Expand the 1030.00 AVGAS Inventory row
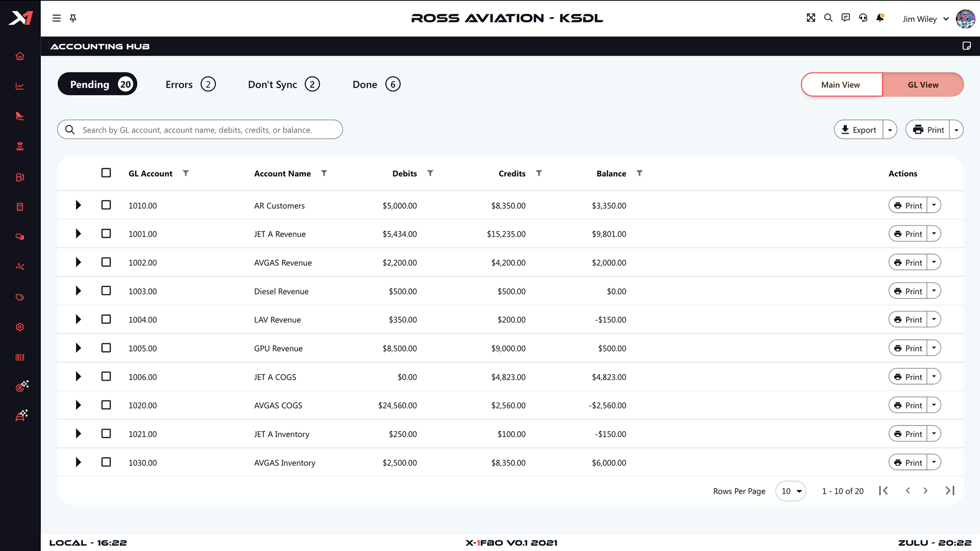 (x=78, y=462)
